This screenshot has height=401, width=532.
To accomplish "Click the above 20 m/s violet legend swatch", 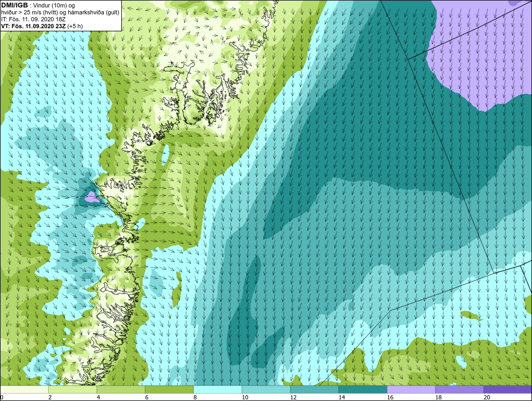I will coord(508,389).
